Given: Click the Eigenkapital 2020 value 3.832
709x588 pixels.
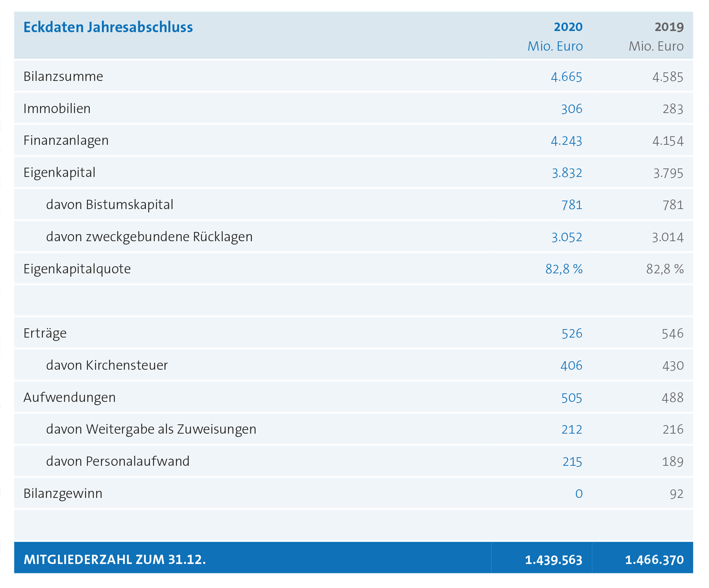Looking at the screenshot, I should tap(566, 173).
